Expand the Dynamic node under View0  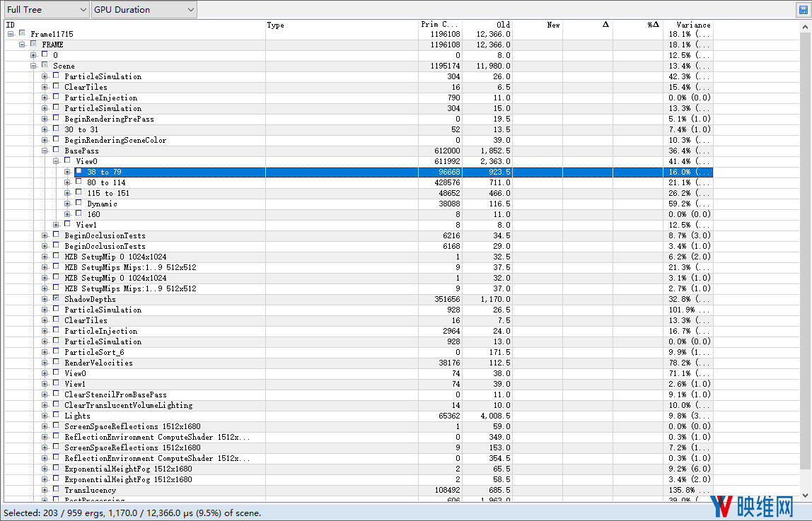67,204
